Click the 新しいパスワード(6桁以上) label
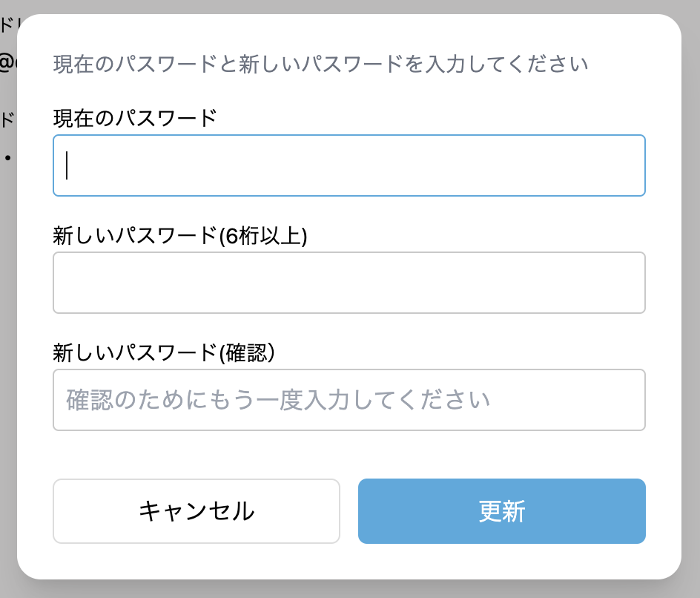Image resolution: width=700 pixels, height=598 pixels. pyautogui.click(x=180, y=235)
